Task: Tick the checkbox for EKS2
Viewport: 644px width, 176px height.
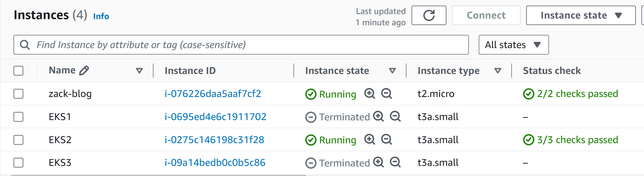Action: coord(19,140)
